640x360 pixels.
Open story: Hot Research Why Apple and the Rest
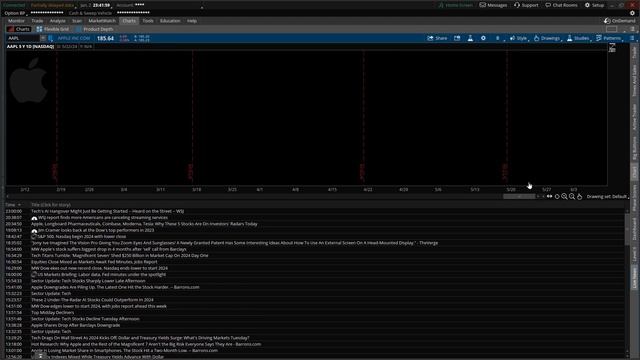146,344
